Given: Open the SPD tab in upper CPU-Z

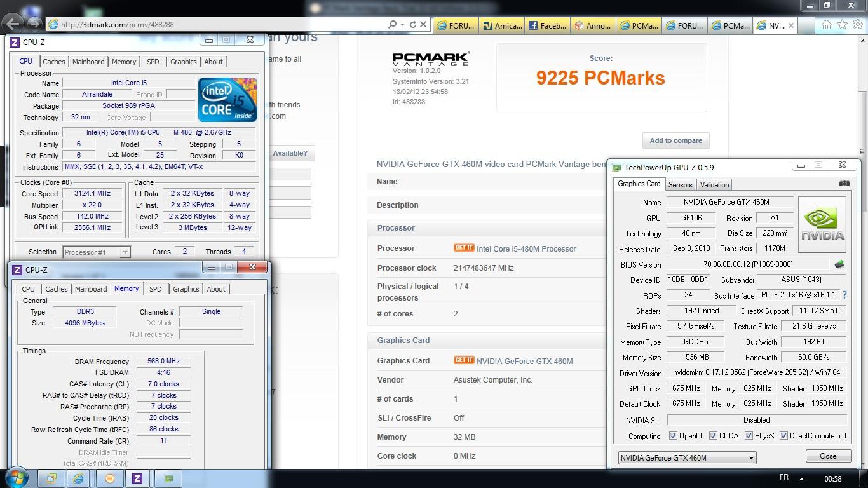Looking at the screenshot, I should [x=153, y=62].
